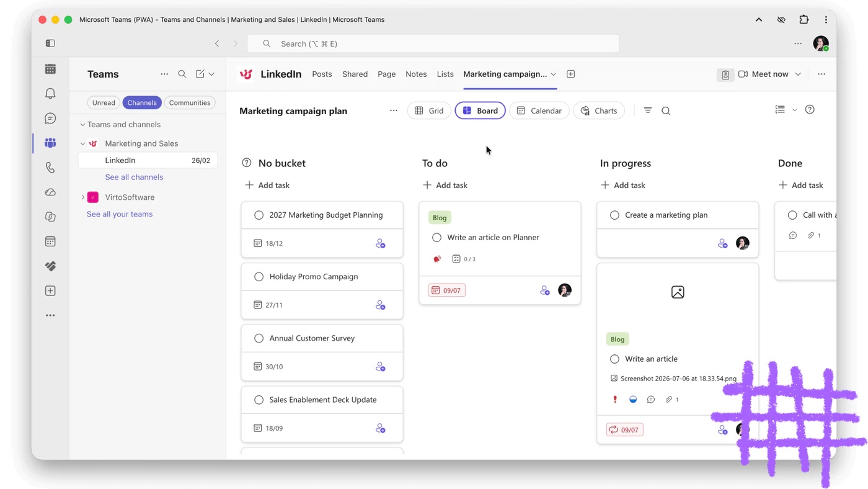
Task: Switch to Posts tab
Action: (322, 74)
